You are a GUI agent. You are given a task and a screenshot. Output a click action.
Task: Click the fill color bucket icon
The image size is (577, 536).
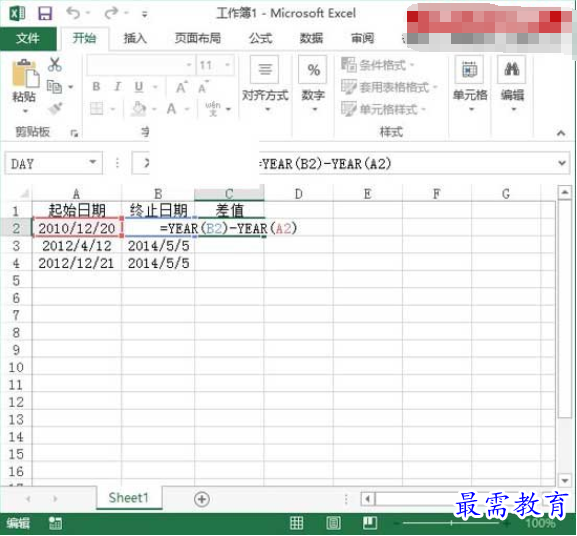[x=139, y=109]
